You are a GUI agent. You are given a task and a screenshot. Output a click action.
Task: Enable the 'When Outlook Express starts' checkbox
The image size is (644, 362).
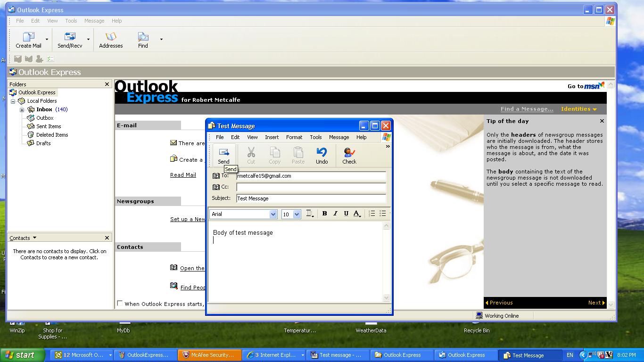(120, 304)
